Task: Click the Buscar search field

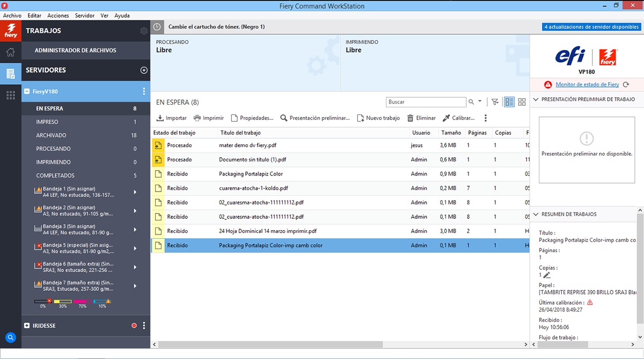Action: click(x=426, y=102)
